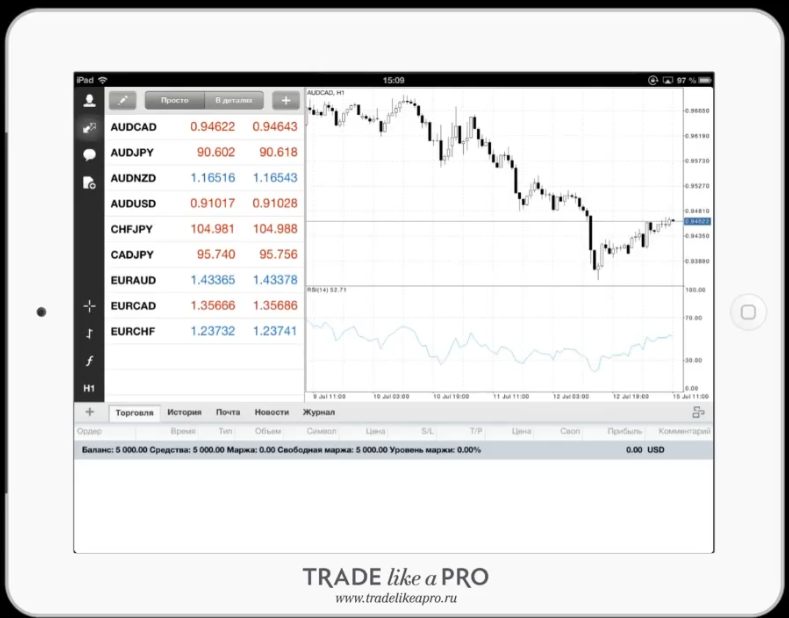The height and width of the screenshot is (618, 789).
Task: Select the quotes arrows icon in sidebar
Action: coord(89,128)
